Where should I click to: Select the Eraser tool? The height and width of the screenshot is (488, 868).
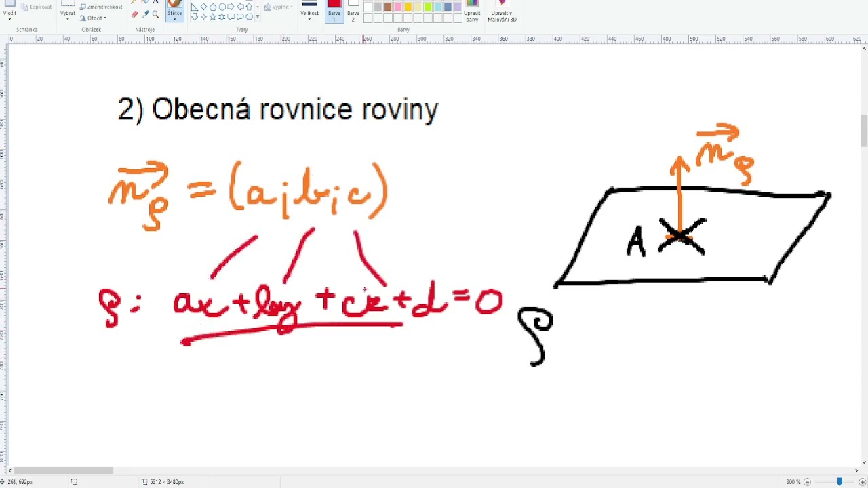[134, 14]
